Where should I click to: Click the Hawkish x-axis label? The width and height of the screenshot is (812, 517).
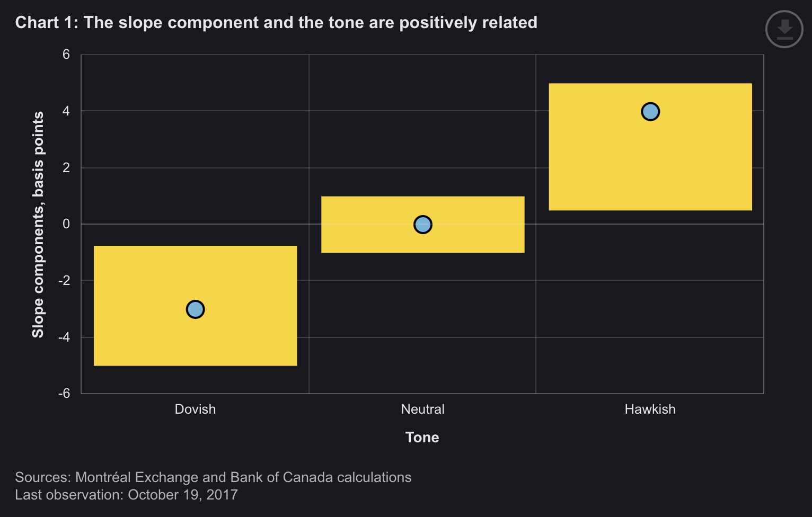pyautogui.click(x=650, y=409)
